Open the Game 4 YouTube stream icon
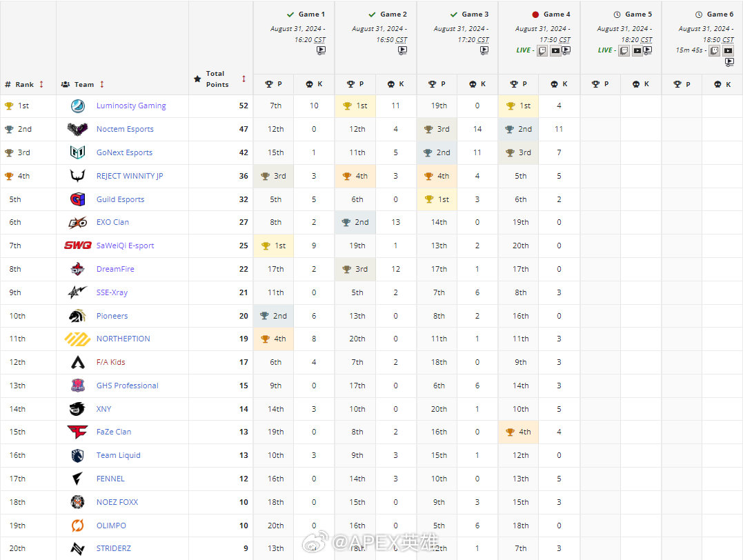Screen dimensions: 743x560 [555, 51]
